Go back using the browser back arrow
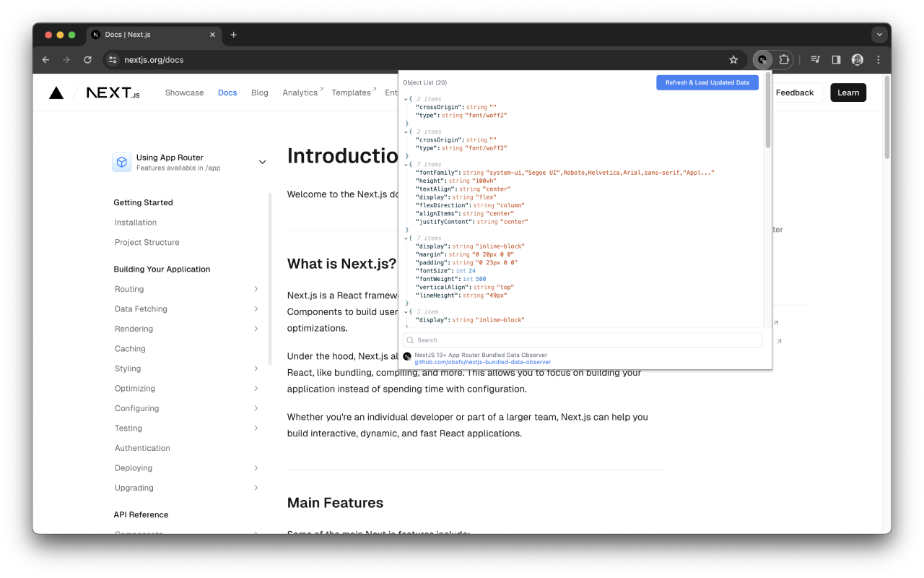Viewport: 924px width, 578px height. tap(45, 60)
